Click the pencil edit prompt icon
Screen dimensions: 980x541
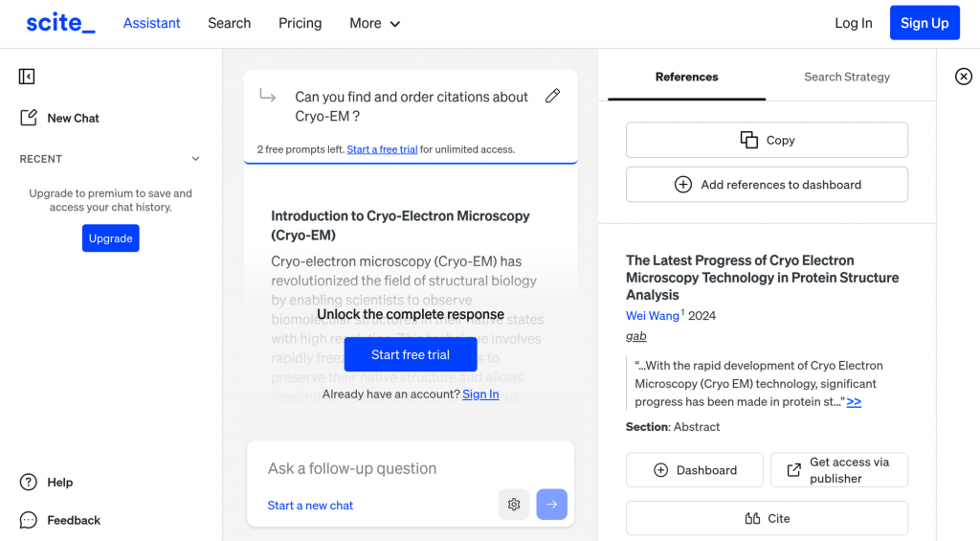[x=552, y=96]
